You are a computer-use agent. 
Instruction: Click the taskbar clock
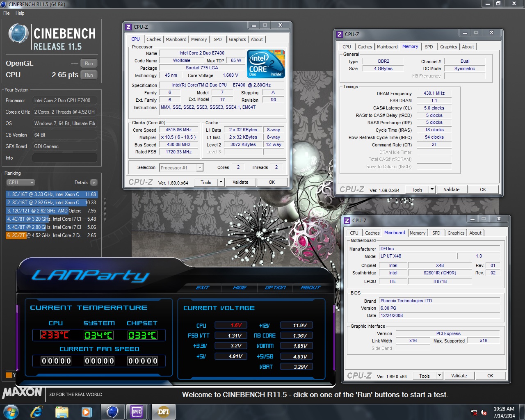click(504, 412)
